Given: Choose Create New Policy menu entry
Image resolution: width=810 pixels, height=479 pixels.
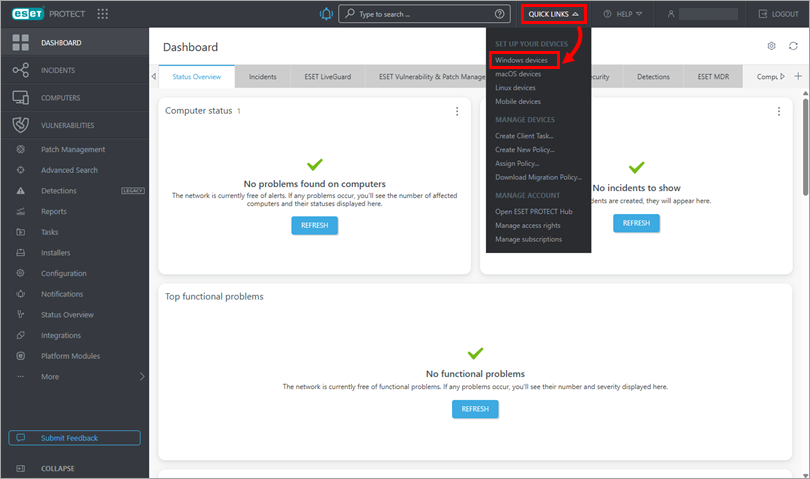Looking at the screenshot, I should pos(525,149).
